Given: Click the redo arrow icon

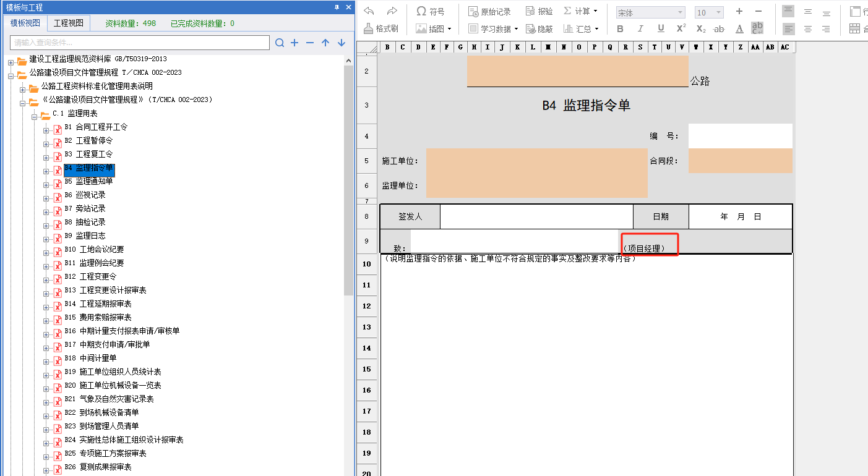Looking at the screenshot, I should click(x=392, y=11).
